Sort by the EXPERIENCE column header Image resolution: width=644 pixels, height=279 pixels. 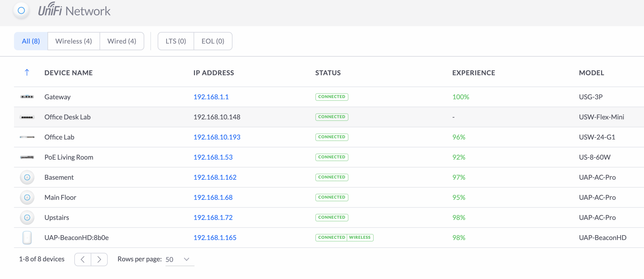[x=474, y=73]
